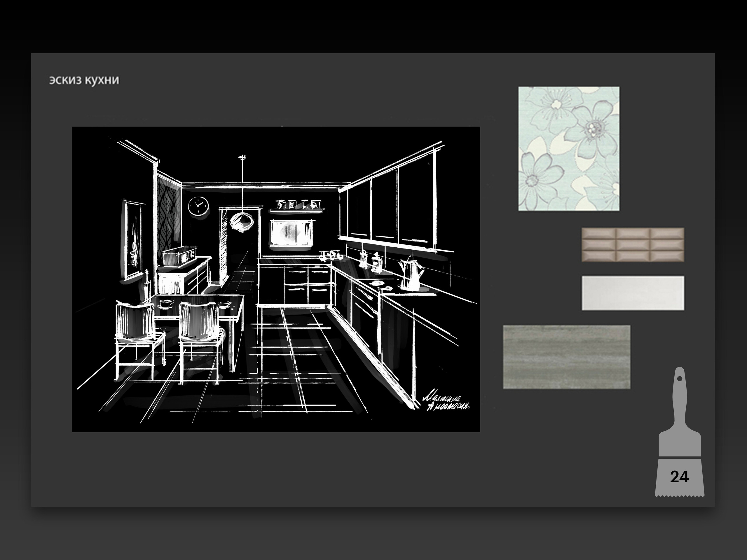Click the kettle on the counter
This screenshot has height=560, width=747.
coord(411,274)
